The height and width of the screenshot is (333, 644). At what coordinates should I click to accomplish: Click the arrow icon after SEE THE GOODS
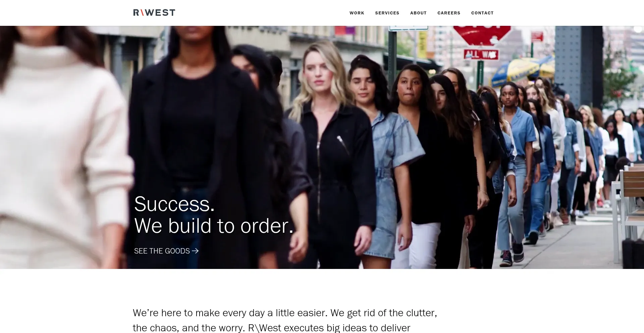click(195, 251)
